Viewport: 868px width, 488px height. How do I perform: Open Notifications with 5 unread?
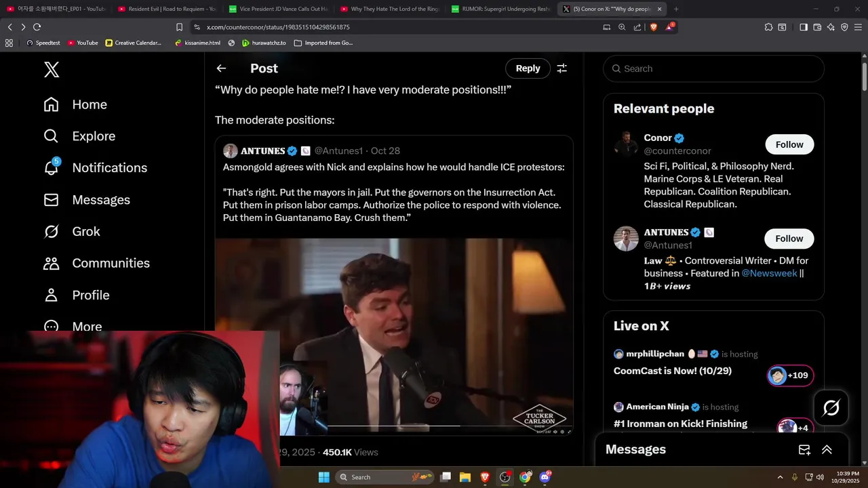[x=95, y=167]
